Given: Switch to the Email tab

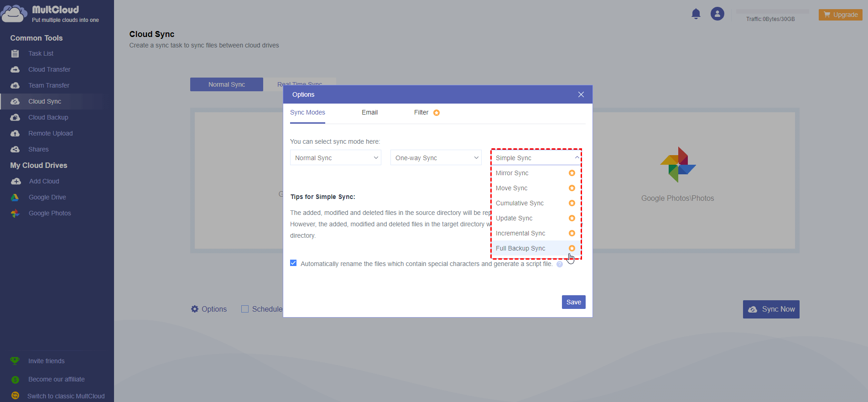Looking at the screenshot, I should click(x=369, y=113).
